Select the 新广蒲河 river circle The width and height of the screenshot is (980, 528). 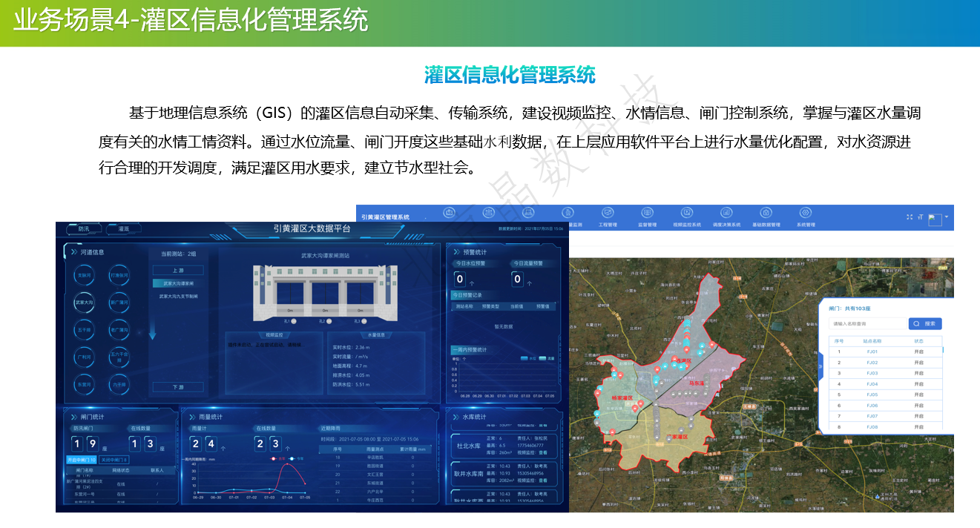tap(119, 303)
